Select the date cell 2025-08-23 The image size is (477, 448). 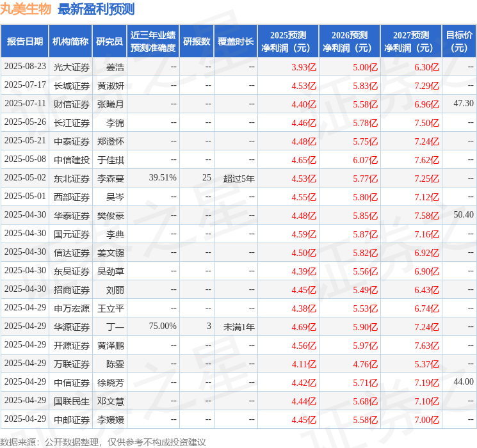click(x=25, y=67)
